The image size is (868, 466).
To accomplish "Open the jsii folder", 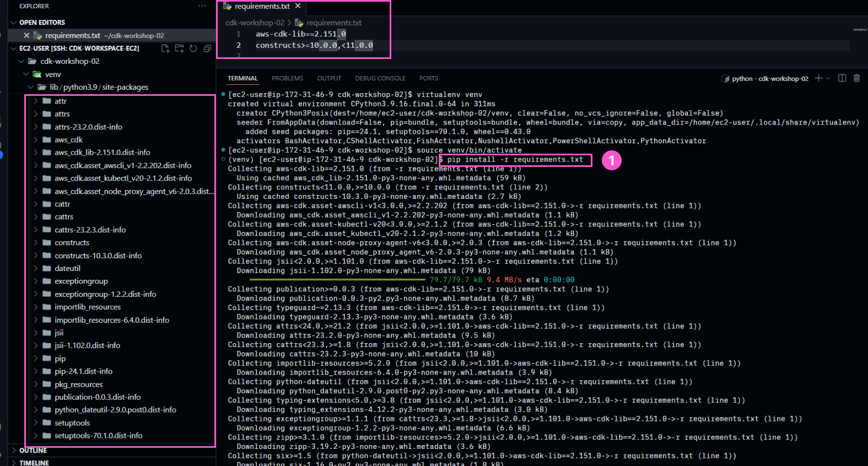I will pos(59,333).
